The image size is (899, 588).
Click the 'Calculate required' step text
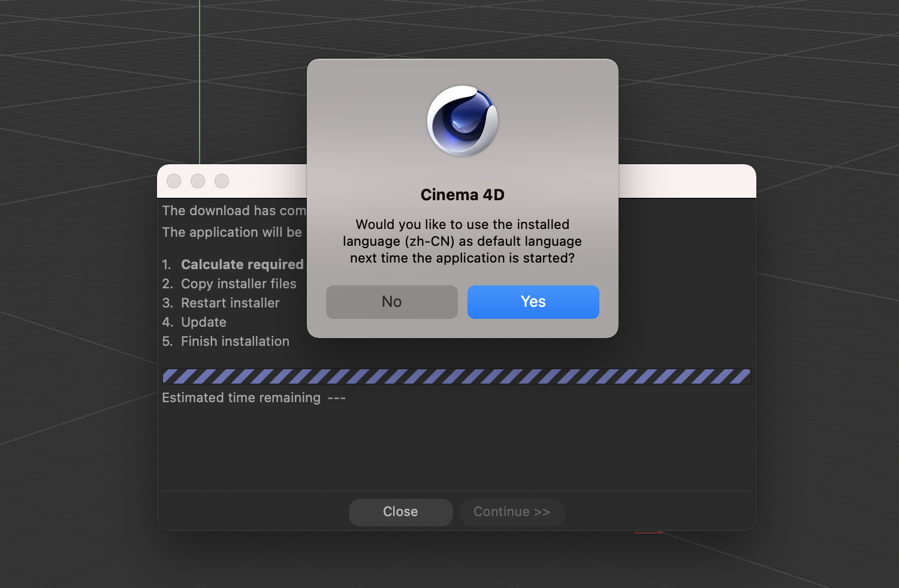coord(242,264)
